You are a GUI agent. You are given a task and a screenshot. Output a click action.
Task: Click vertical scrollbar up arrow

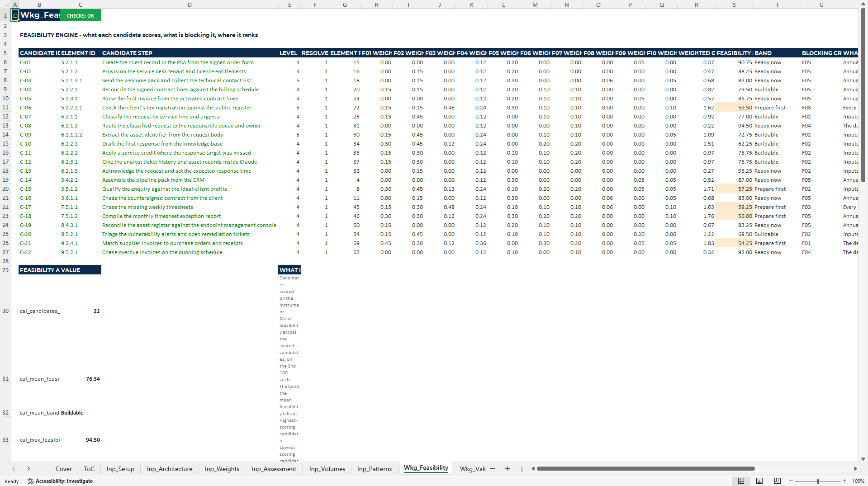click(x=863, y=5)
